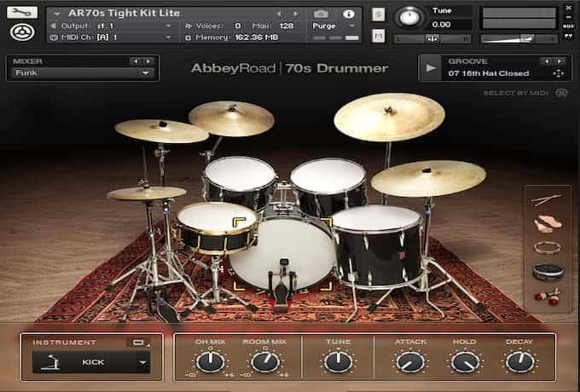Click the pan center icon on pan slider

(x=432, y=38)
